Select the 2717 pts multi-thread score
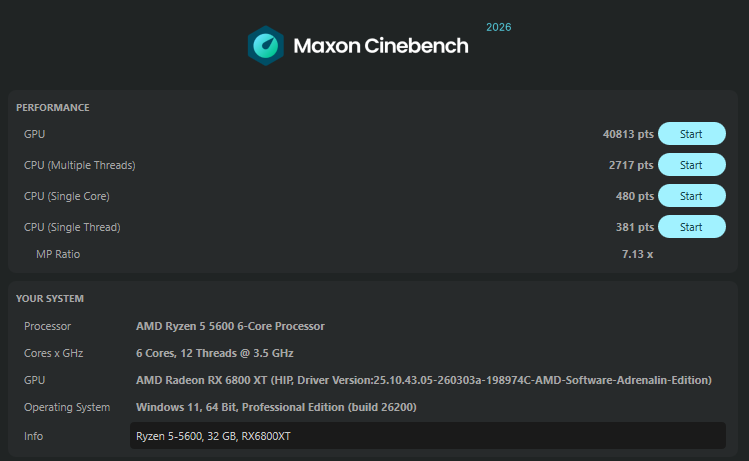The width and height of the screenshot is (749, 461). point(631,165)
